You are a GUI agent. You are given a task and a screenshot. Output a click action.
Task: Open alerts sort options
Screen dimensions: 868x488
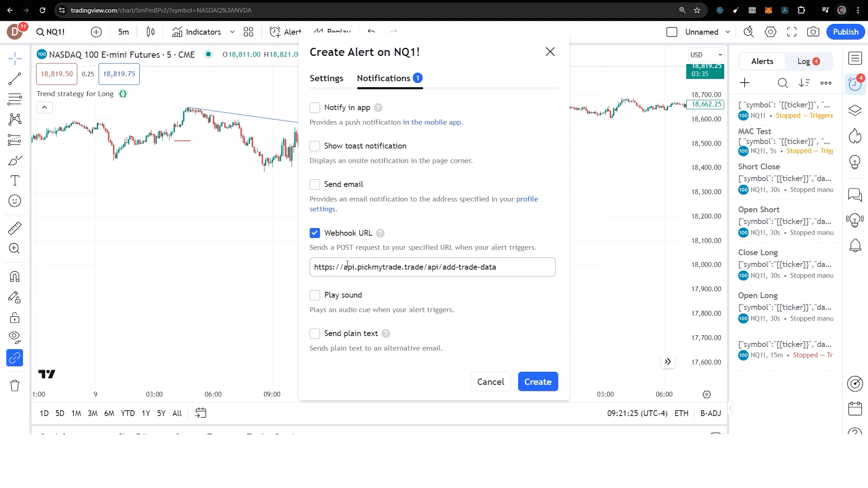(804, 83)
